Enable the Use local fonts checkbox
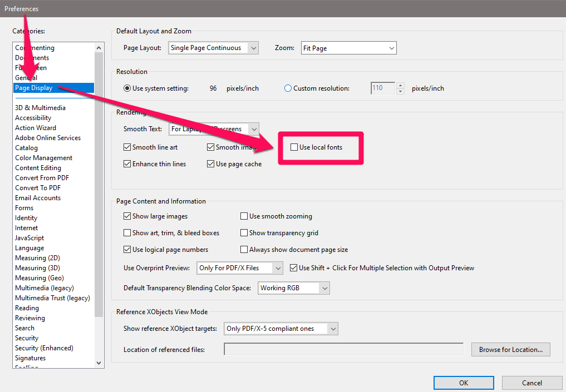 click(294, 147)
